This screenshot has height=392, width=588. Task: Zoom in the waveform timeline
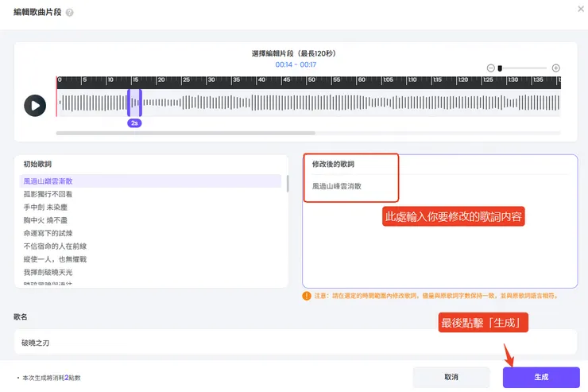(x=555, y=68)
